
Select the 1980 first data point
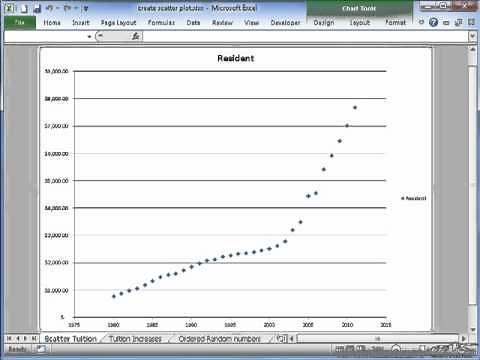coord(114,296)
